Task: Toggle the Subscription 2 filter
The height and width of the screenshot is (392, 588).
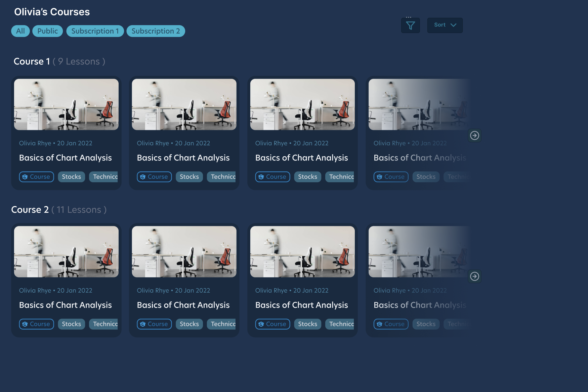Action: tap(156, 31)
